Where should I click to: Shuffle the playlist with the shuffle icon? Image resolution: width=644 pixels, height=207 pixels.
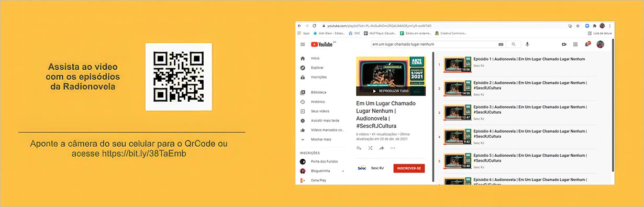[370, 148]
